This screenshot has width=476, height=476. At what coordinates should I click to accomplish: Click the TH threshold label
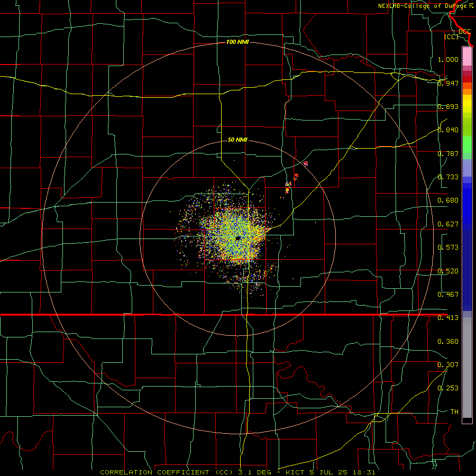click(454, 412)
